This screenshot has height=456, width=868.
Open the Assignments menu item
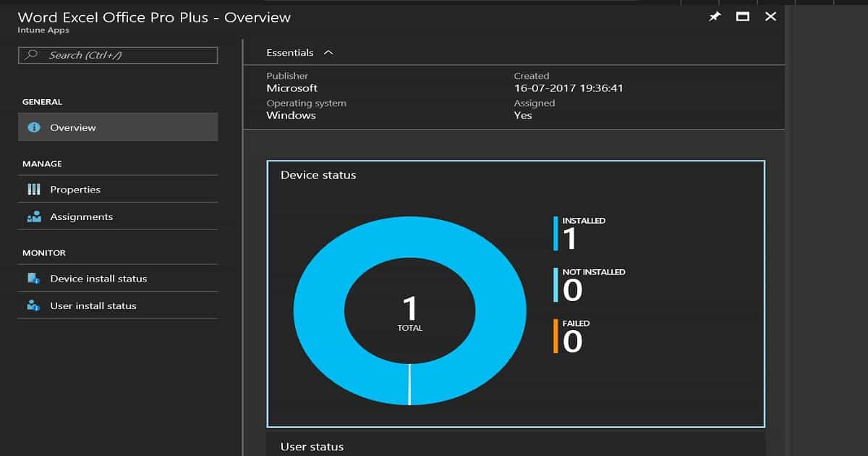tap(118, 216)
